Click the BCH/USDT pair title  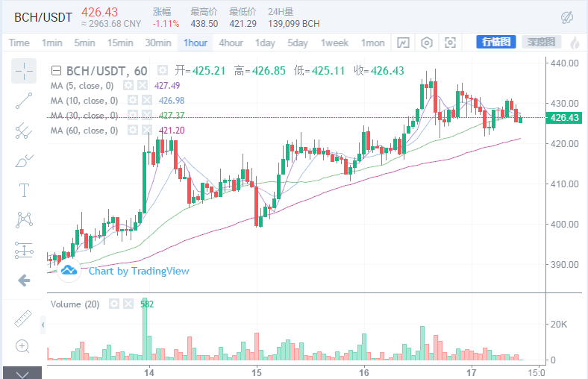click(43, 17)
